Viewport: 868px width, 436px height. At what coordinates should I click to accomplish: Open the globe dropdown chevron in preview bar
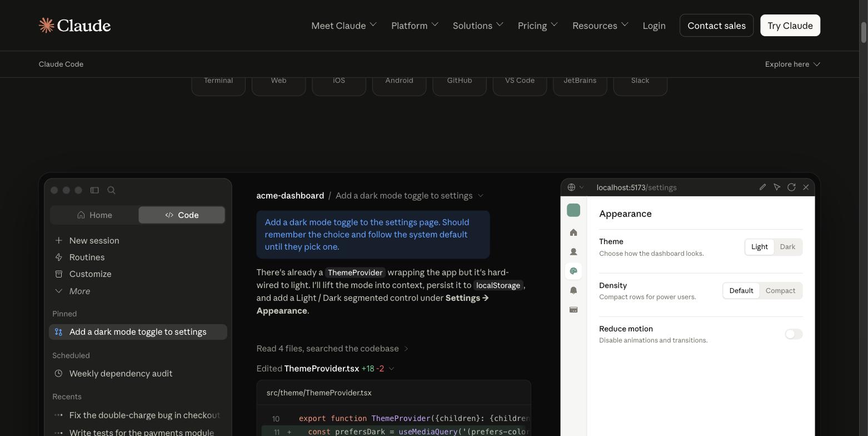581,187
